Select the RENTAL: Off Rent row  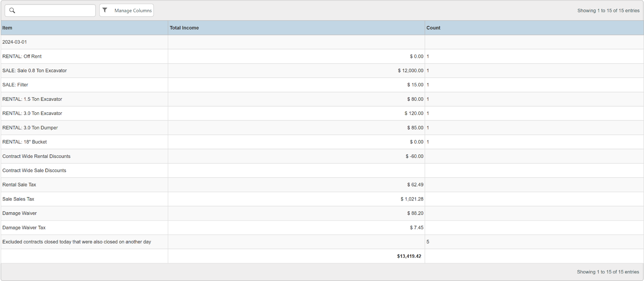point(22,56)
